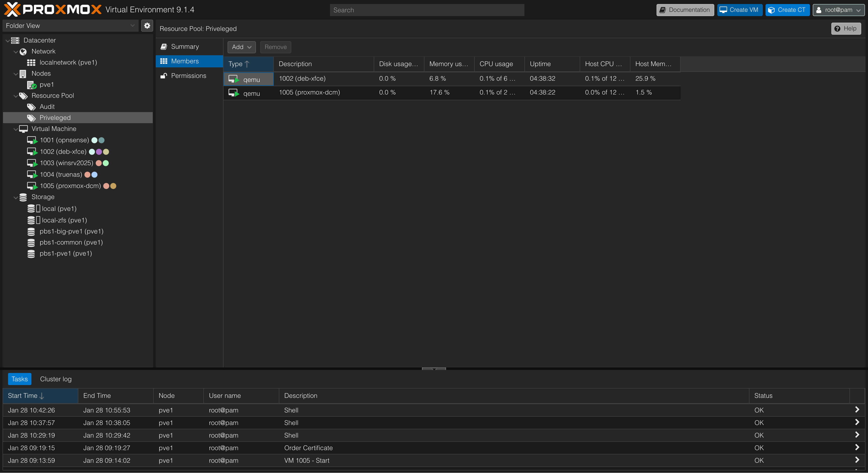Click in the Search input field
This screenshot has height=473, width=868.
point(426,10)
